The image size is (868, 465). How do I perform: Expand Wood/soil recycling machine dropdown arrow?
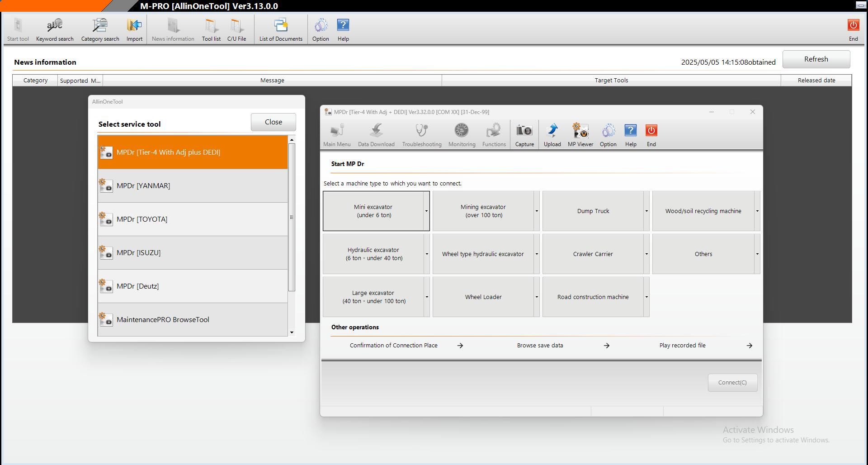pyautogui.click(x=757, y=211)
